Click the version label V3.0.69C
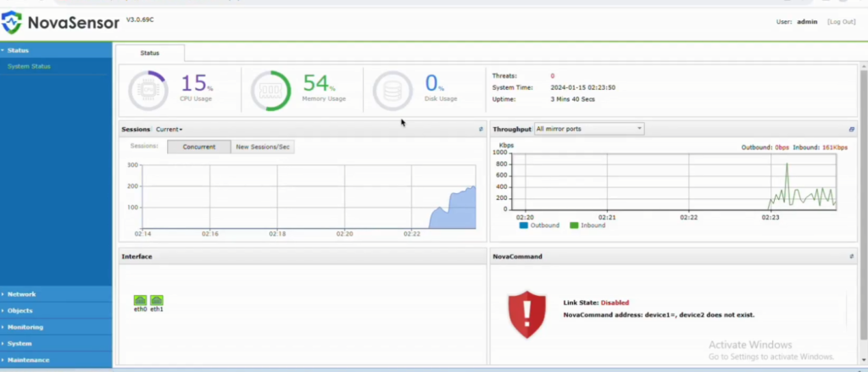868x372 pixels. pyautogui.click(x=140, y=20)
